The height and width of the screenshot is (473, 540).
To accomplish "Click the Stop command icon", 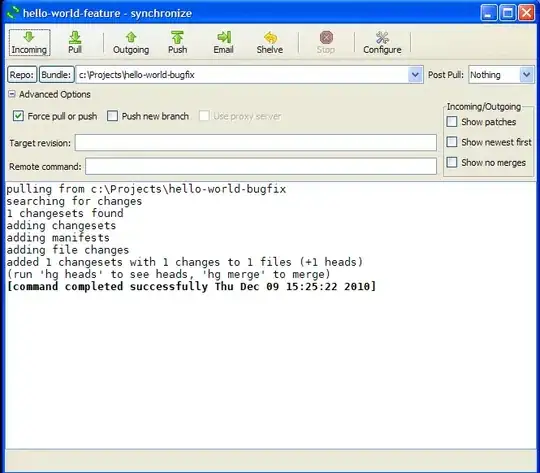I will [x=326, y=43].
